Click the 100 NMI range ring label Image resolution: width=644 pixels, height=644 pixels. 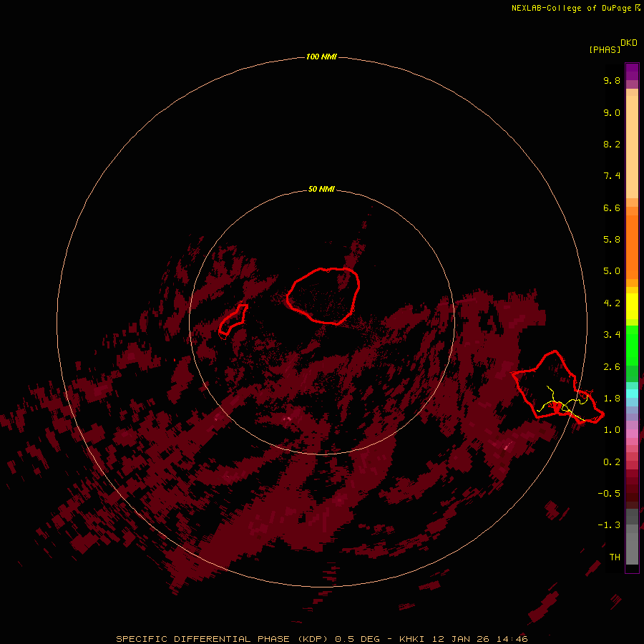click(x=321, y=57)
